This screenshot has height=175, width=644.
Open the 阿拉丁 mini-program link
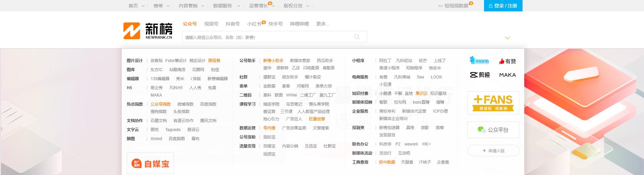click(385, 61)
